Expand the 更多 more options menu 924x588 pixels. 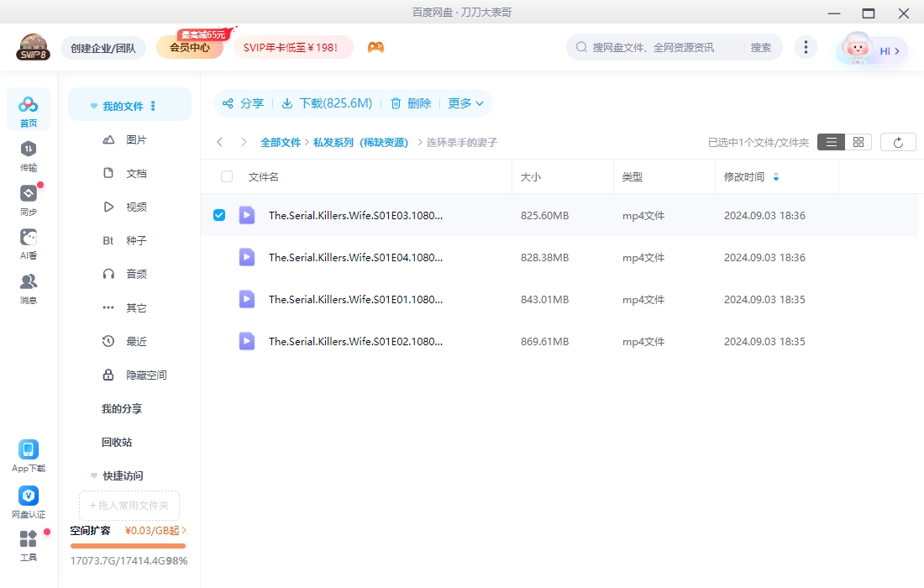coord(461,103)
